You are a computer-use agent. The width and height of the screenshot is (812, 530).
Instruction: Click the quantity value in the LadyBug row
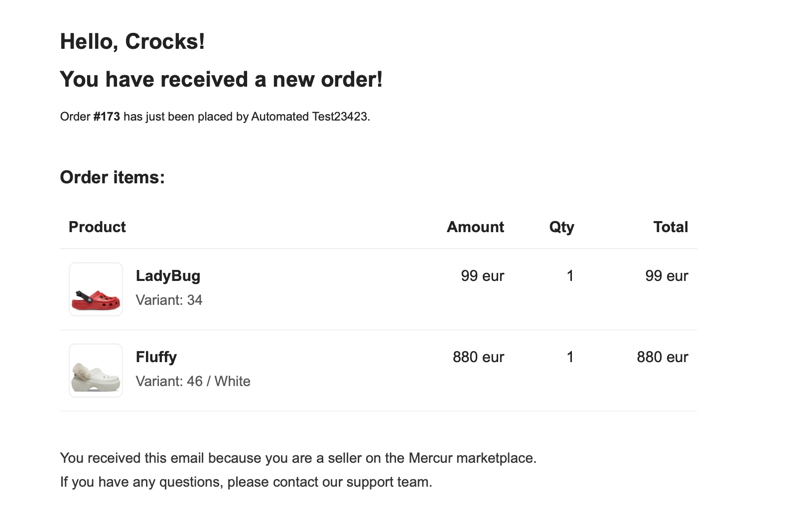point(570,275)
